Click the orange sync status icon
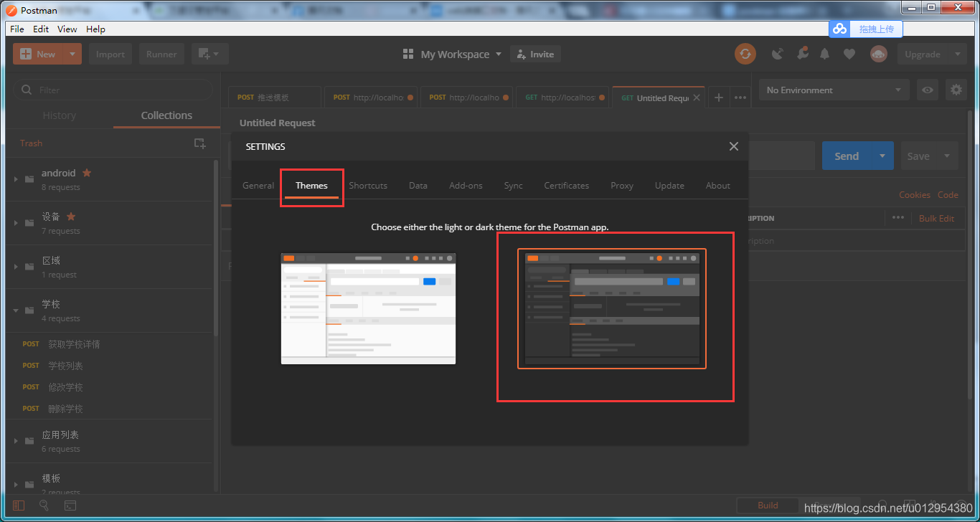Screen dimensions: 980x522 [x=745, y=54]
